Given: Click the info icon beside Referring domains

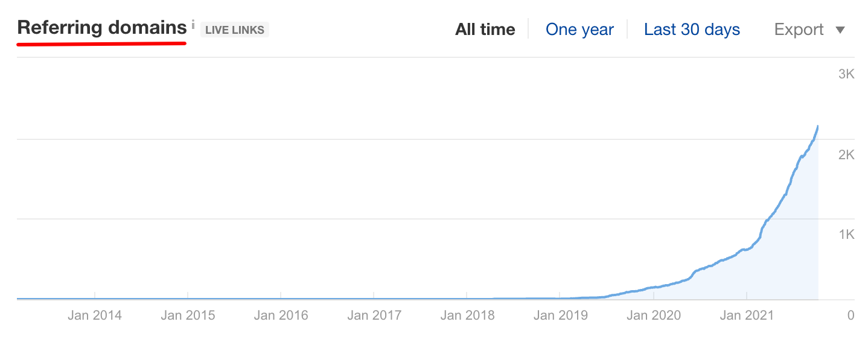Looking at the screenshot, I should 193,25.
